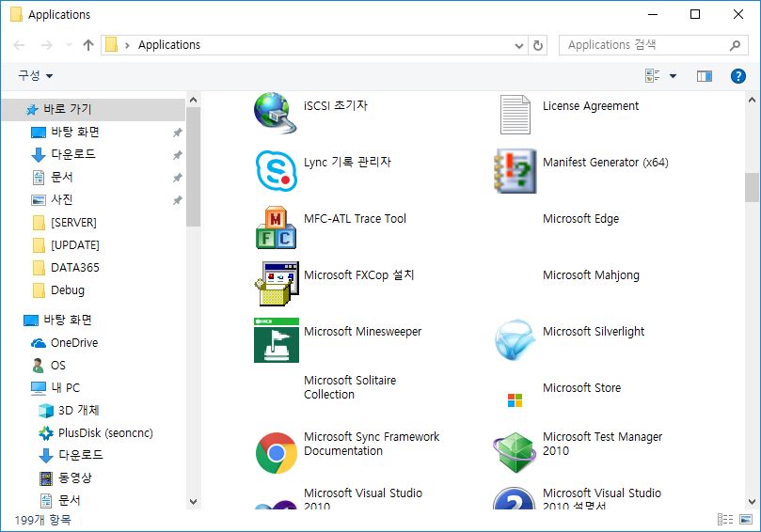Image resolution: width=761 pixels, height=532 pixels.
Task: Open the Help question mark icon
Action: pyautogui.click(x=737, y=75)
